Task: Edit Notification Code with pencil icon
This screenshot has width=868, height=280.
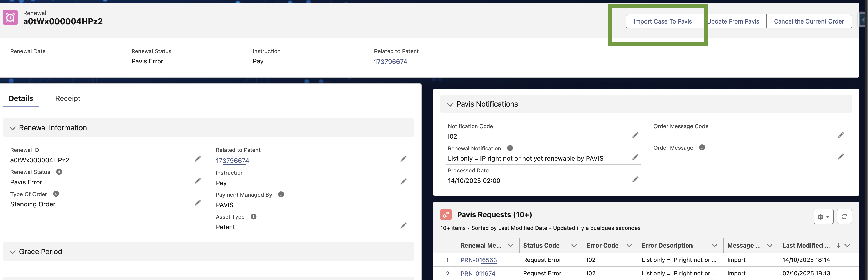Action: coord(635,135)
